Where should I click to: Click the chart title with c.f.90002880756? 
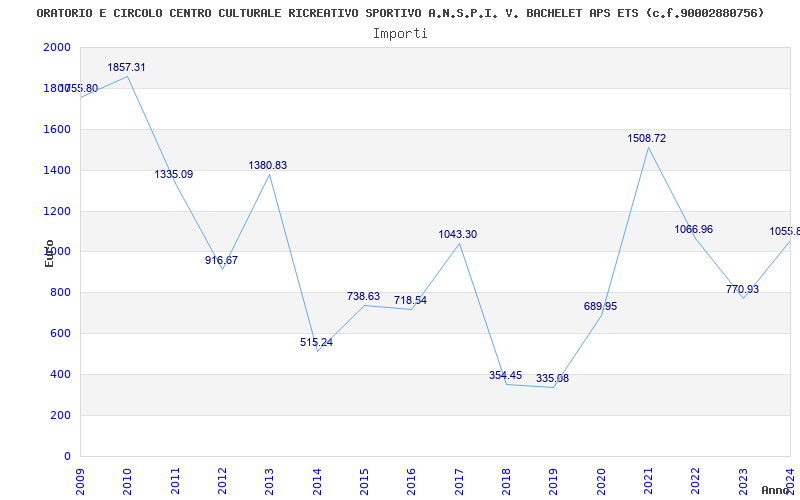pyautogui.click(x=400, y=13)
